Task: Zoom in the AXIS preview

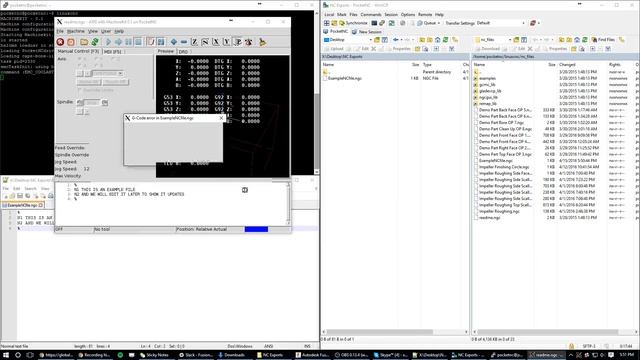Action: point(174,42)
